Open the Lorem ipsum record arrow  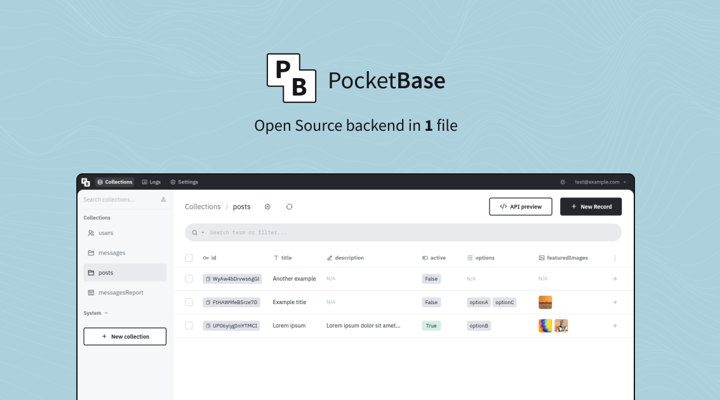[615, 326]
